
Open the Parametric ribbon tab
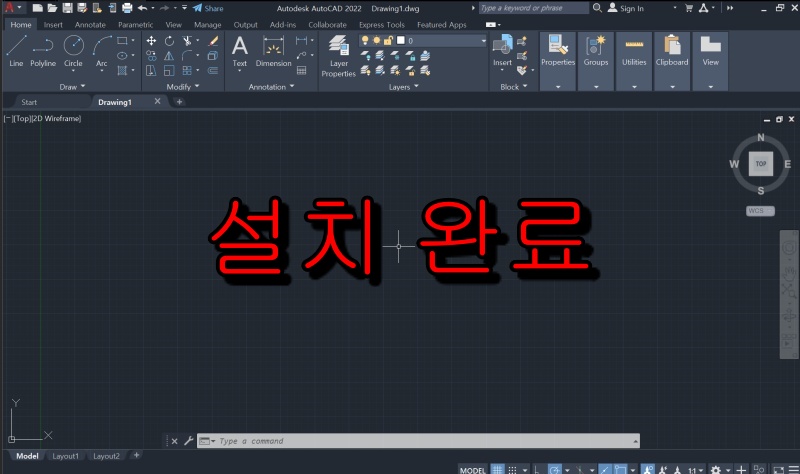pos(135,24)
